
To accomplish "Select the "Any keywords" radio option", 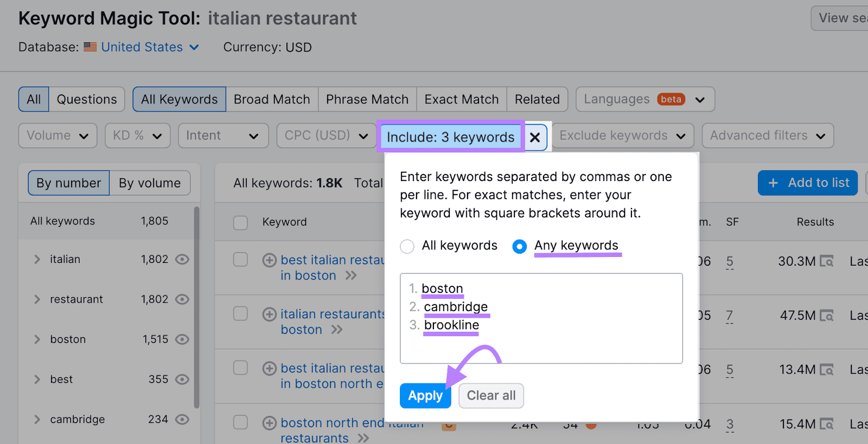I will (x=519, y=246).
